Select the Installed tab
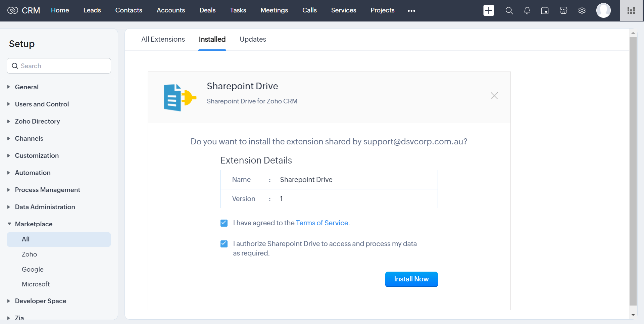This screenshot has height=324, width=644. [212, 39]
